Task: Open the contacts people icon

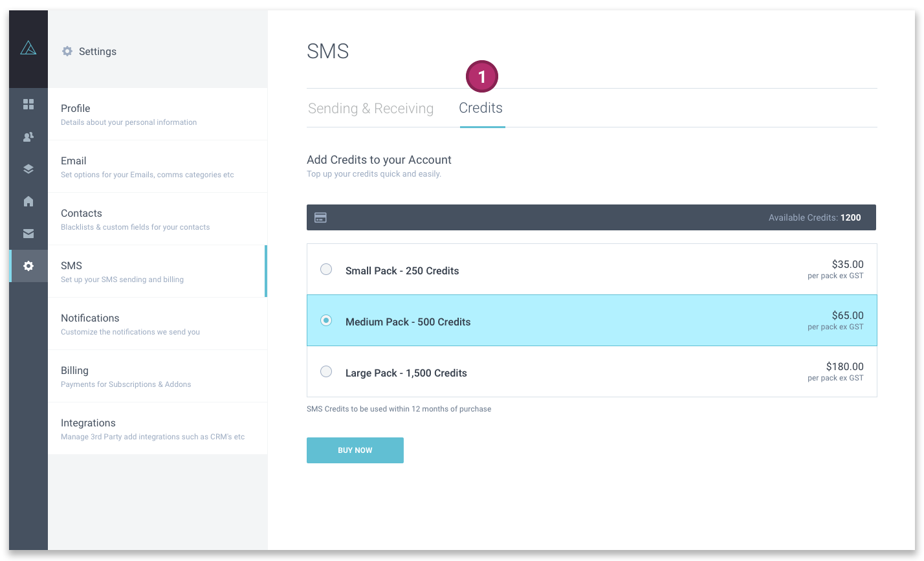Action: [x=28, y=137]
